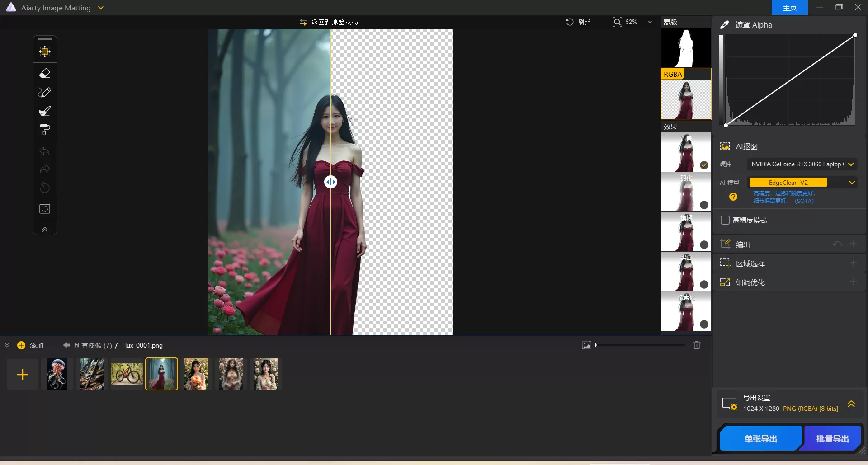The width and height of the screenshot is (868, 465).
Task: Click the 批量导出 batch export button
Action: pos(832,438)
